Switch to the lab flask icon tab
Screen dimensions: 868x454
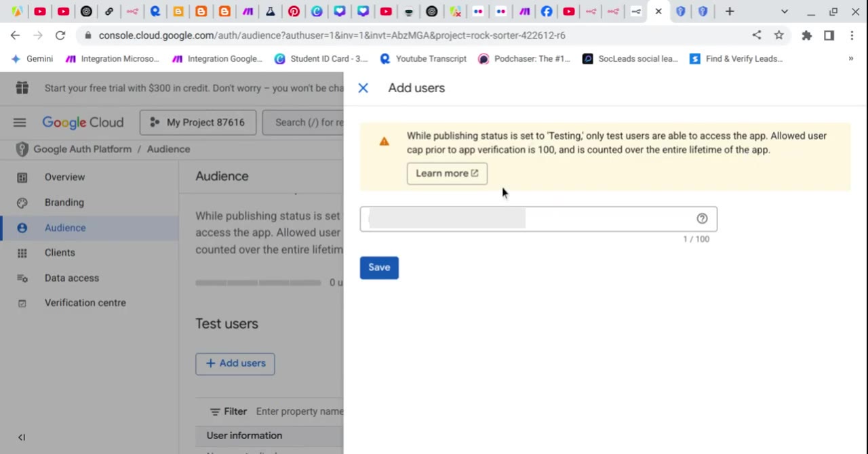point(271,12)
